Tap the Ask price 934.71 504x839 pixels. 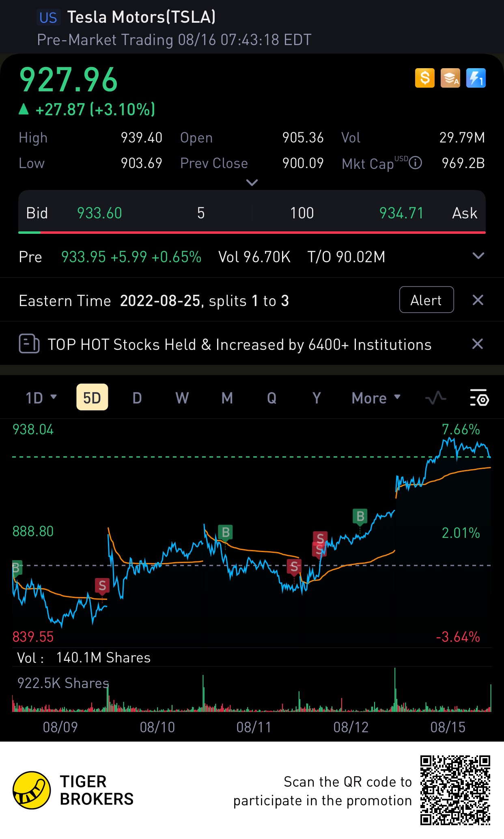401,213
